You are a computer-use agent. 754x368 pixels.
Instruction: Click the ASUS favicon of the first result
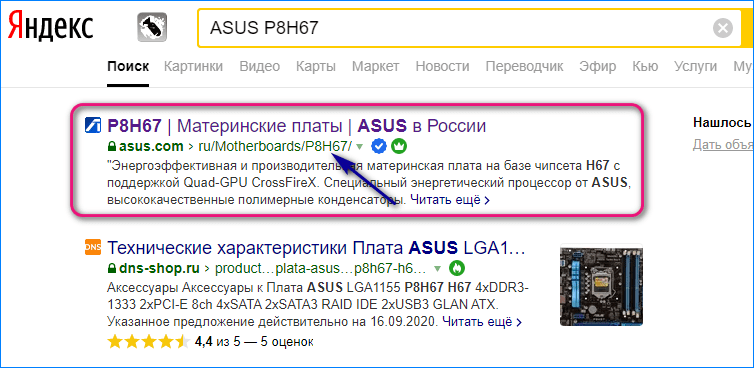pos(92,126)
